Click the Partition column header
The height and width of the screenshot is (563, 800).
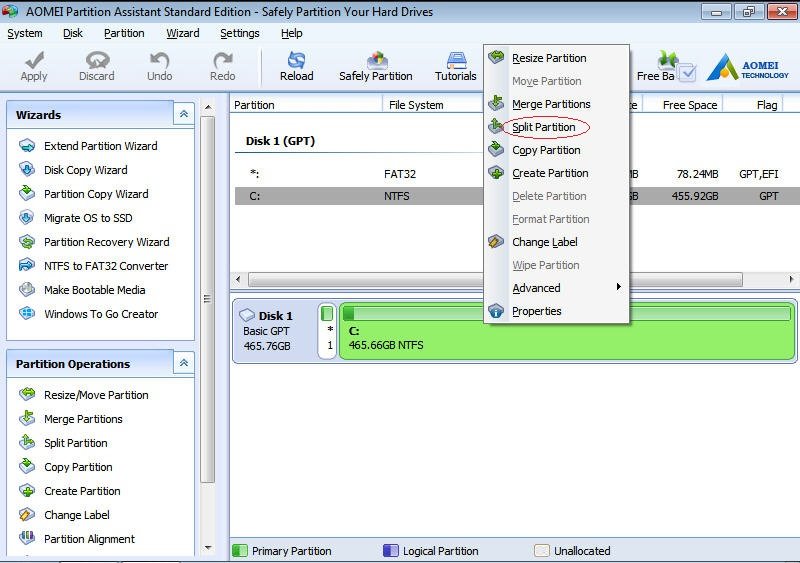[306, 105]
